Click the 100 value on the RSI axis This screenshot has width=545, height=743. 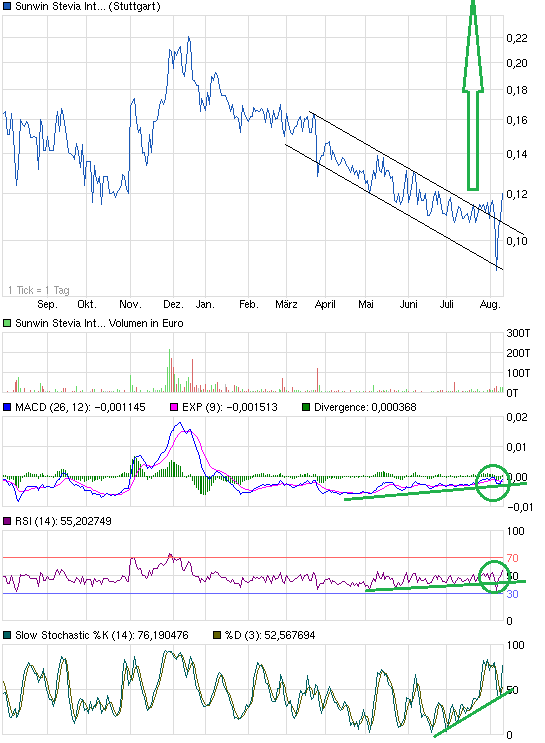click(515, 531)
